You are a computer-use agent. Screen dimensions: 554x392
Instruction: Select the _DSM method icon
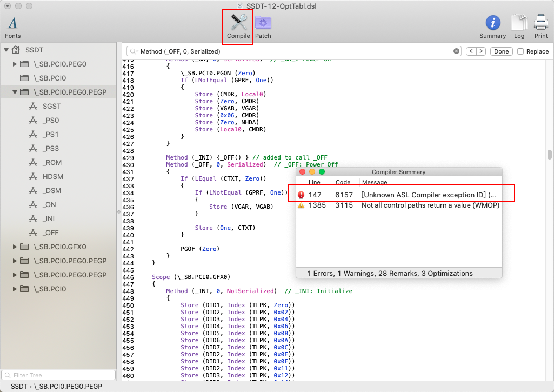pyautogui.click(x=33, y=190)
